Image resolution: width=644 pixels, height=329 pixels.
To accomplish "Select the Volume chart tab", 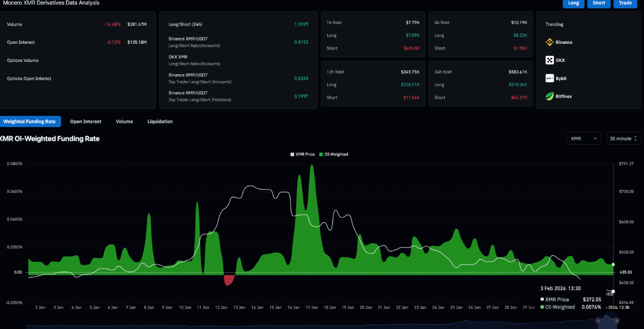I will tap(124, 122).
